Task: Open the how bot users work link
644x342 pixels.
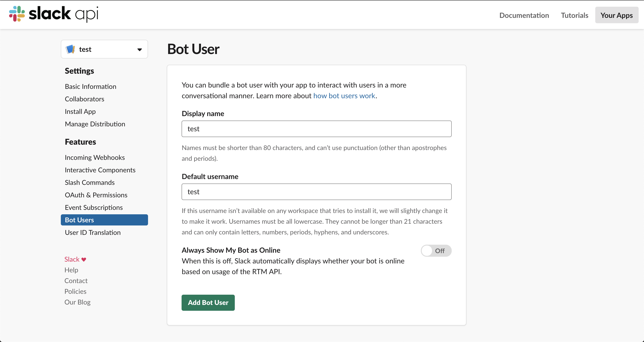Action: pos(344,96)
